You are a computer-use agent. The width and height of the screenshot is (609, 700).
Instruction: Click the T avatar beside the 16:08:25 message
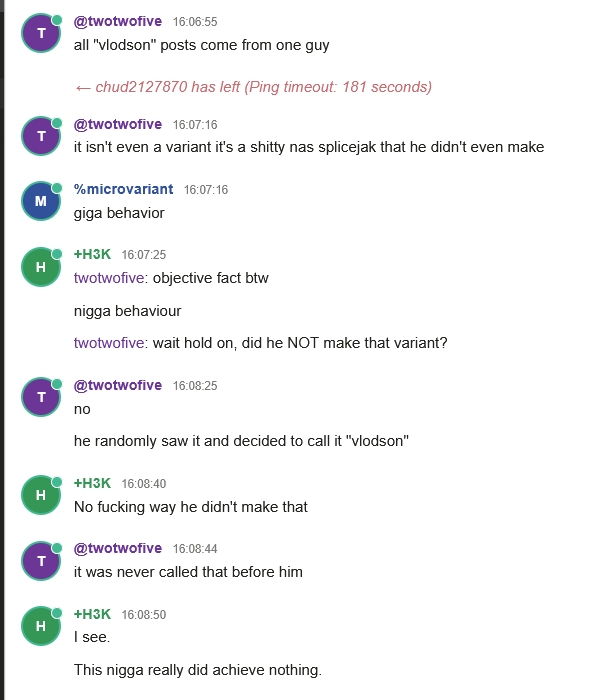coord(41,397)
